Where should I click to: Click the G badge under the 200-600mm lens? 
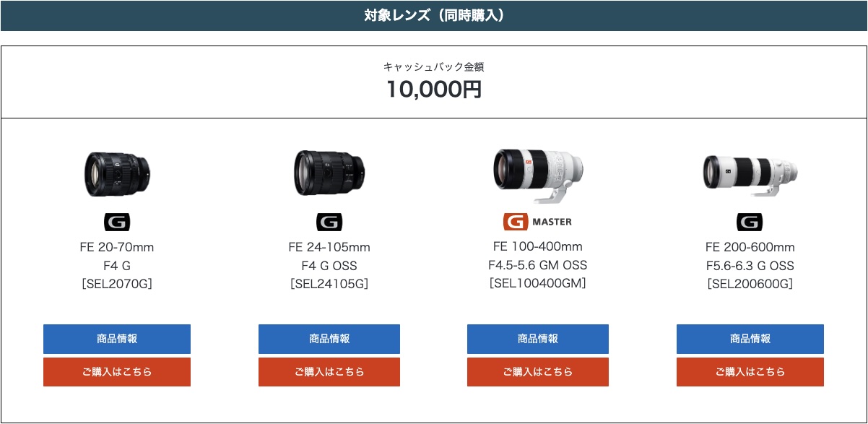(x=750, y=222)
